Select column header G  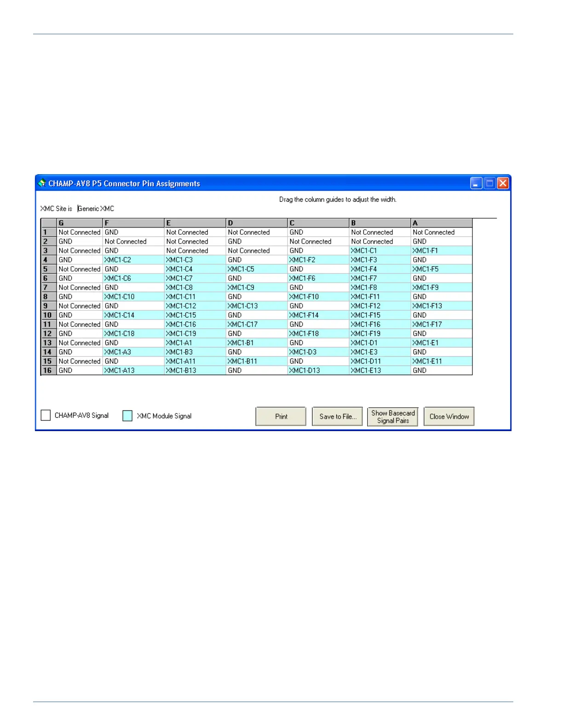pyautogui.click(x=80, y=223)
